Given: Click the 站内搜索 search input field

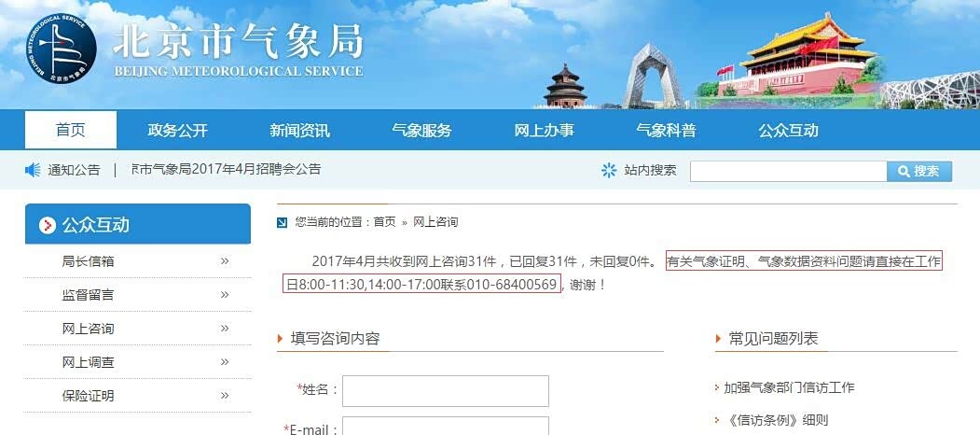Looking at the screenshot, I should click(x=788, y=172).
